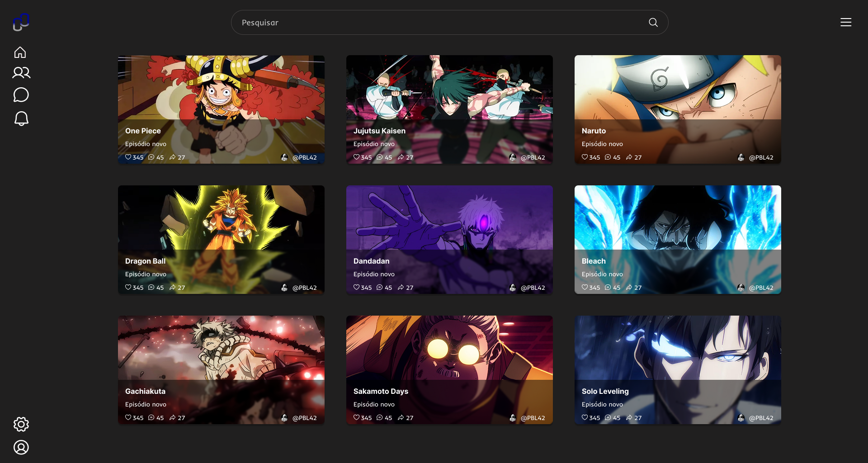The width and height of the screenshot is (868, 463).
Task: Open @PBL42 profile on Dandadan card
Action: point(533,288)
